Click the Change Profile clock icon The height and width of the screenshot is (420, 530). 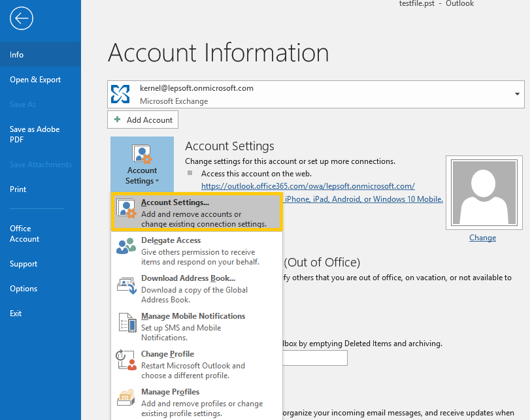click(127, 360)
